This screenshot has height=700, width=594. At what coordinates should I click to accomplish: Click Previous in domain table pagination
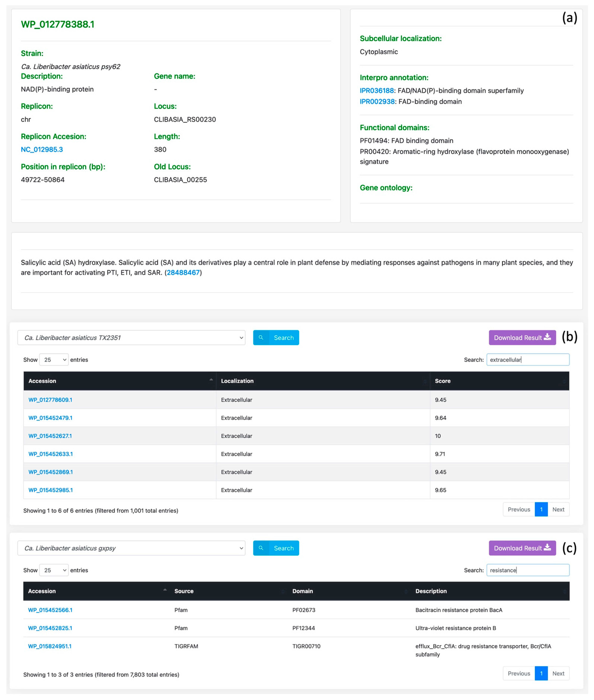(x=519, y=673)
